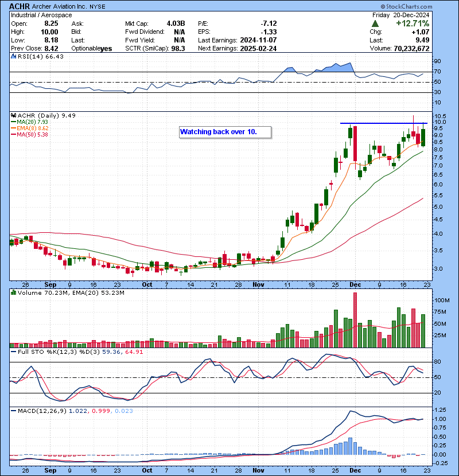This screenshot has height=476, width=459.
Task: Click the Chg value +1.07
Action: pyautogui.click(x=421, y=32)
